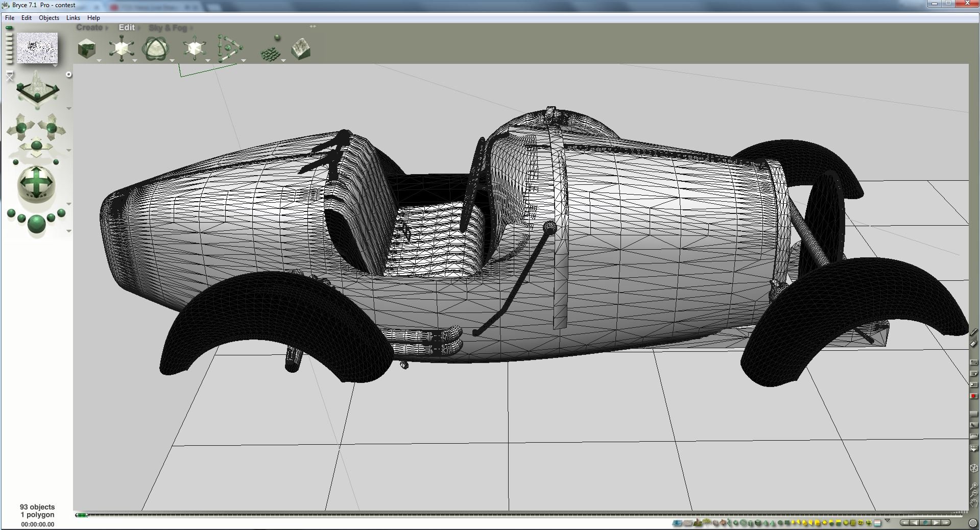Select the Resize tool in Edit palette
The image size is (980, 530).
[122, 49]
